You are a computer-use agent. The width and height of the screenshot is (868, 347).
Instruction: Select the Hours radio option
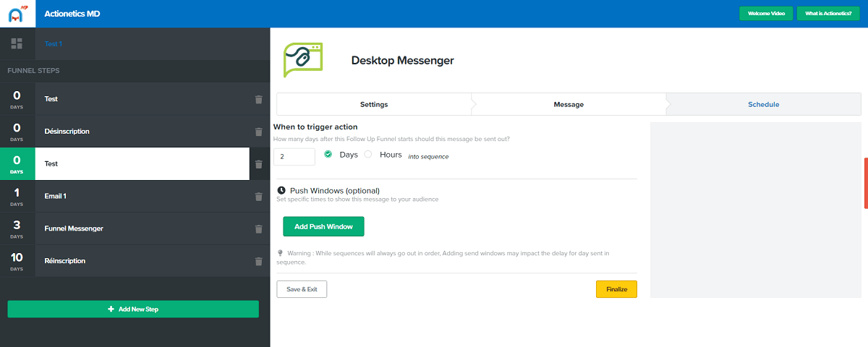point(368,154)
